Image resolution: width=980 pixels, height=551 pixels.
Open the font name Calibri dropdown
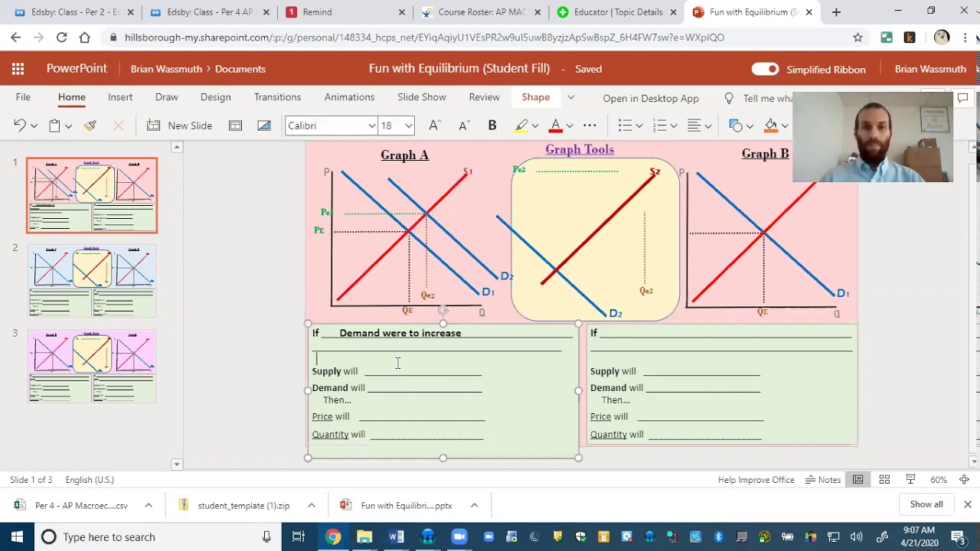pos(372,126)
